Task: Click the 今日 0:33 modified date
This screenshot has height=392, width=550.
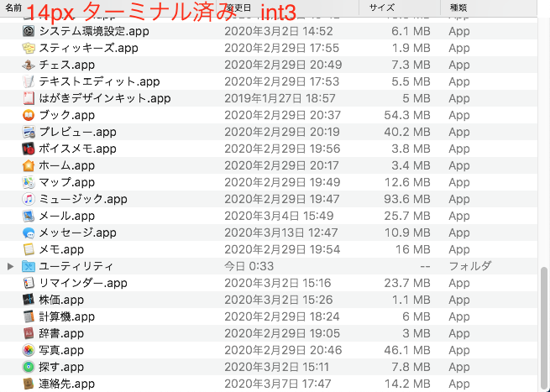Action: [249, 266]
